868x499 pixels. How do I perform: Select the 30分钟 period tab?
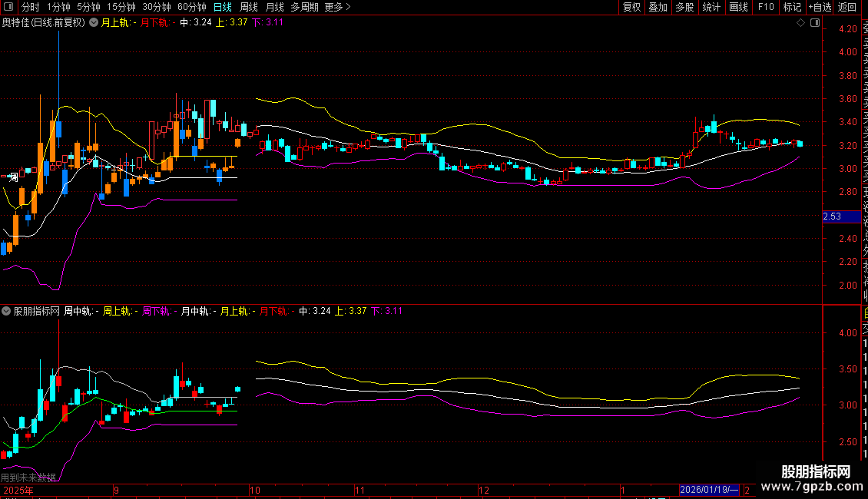tap(157, 7)
